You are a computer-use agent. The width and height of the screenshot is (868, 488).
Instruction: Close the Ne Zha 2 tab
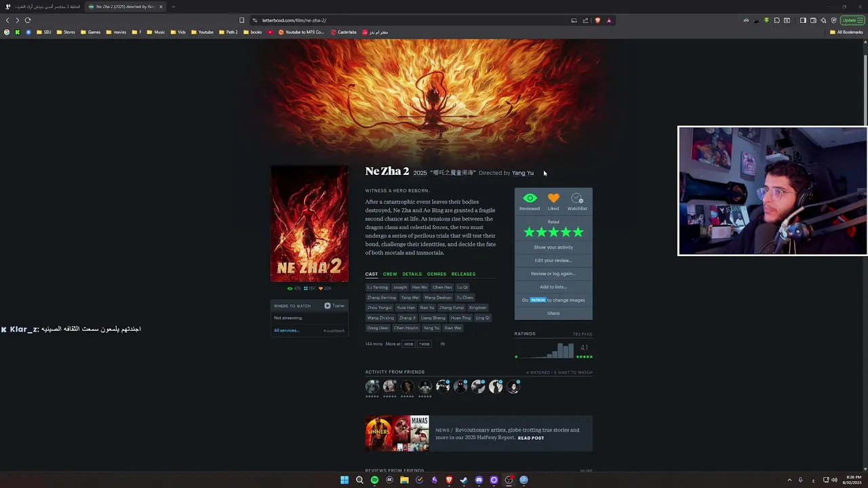[161, 7]
